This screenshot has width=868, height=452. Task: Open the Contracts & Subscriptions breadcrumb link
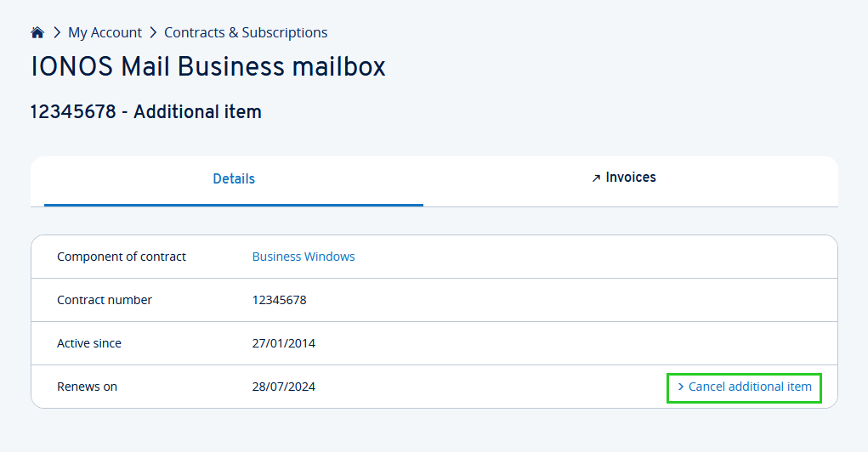click(x=246, y=33)
